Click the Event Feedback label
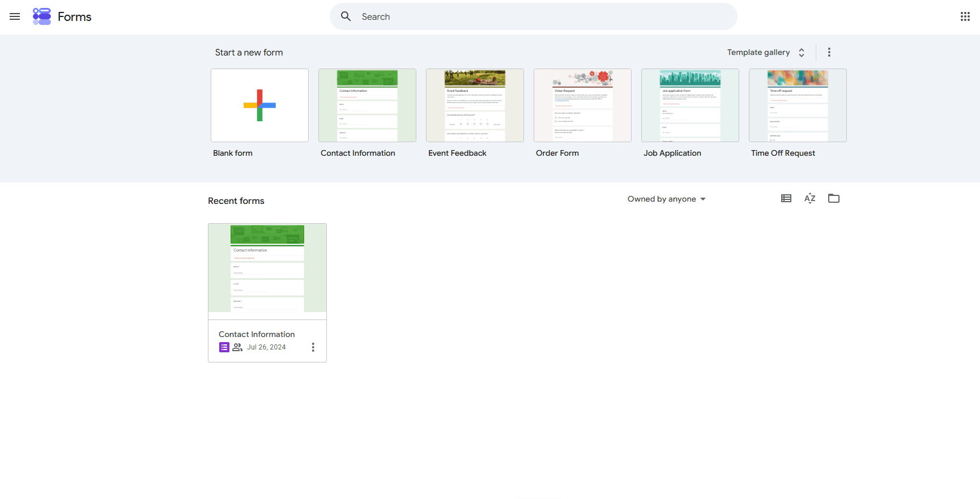Screen dimensions: 980x499 [x=457, y=153]
